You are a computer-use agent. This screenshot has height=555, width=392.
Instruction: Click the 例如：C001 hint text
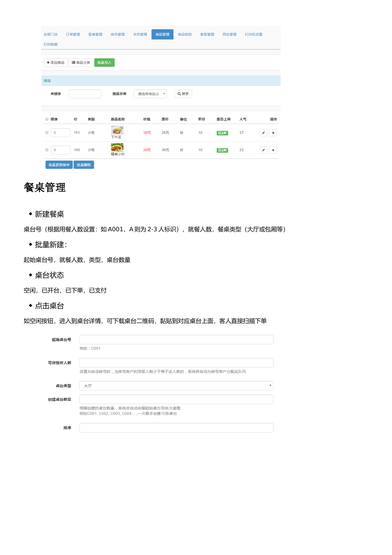tap(90, 349)
